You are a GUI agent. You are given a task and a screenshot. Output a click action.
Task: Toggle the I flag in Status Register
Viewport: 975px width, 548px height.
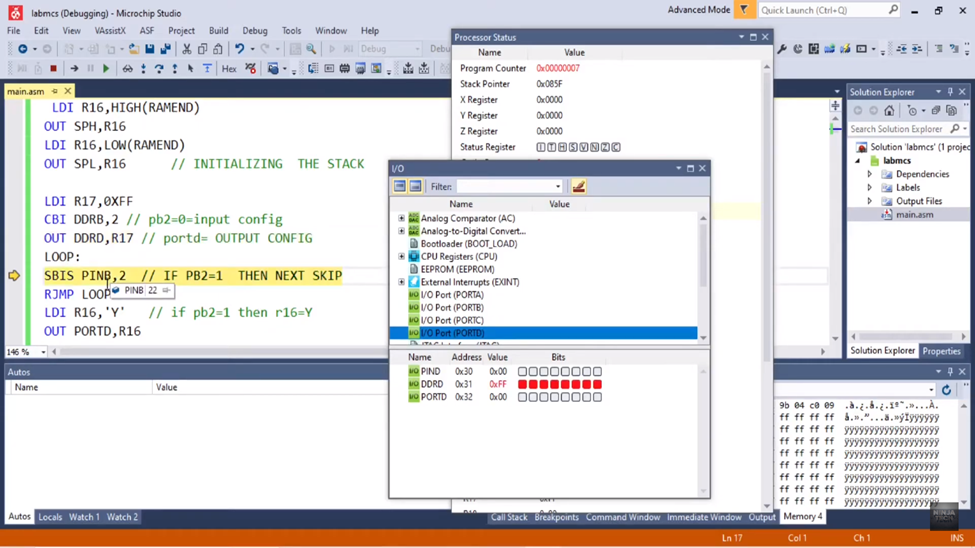click(x=541, y=147)
